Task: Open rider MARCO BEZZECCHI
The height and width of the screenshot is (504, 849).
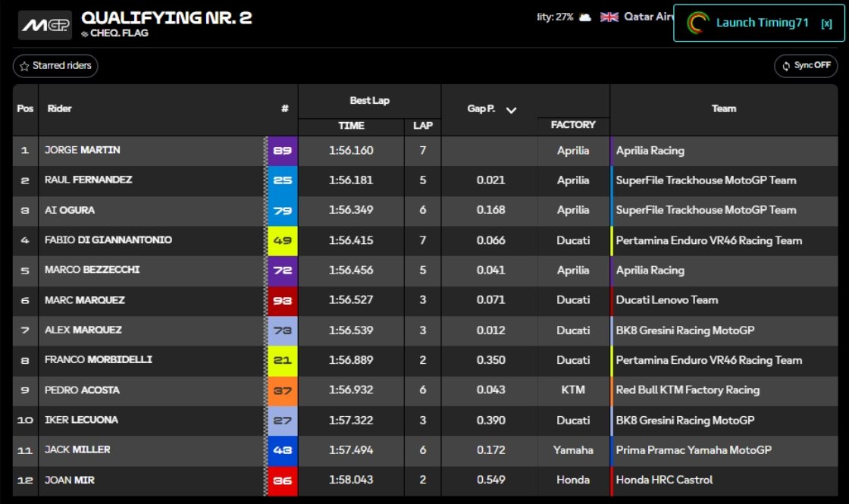Action: tap(92, 270)
